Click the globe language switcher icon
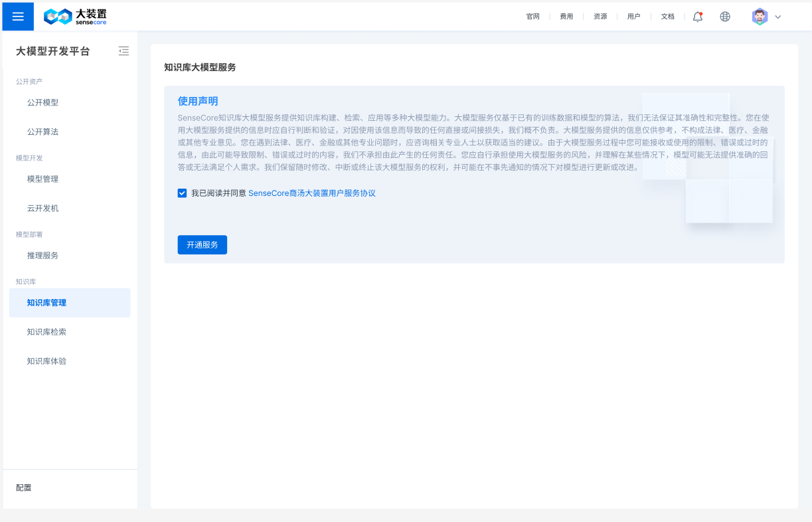This screenshot has height=522, width=812. click(x=724, y=16)
